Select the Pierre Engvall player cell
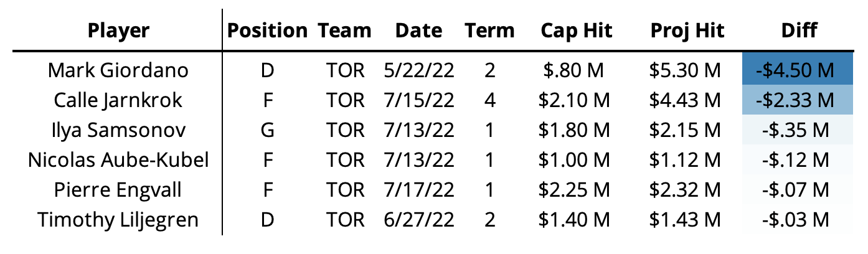Screen dimensions: 868x254 tap(118, 189)
